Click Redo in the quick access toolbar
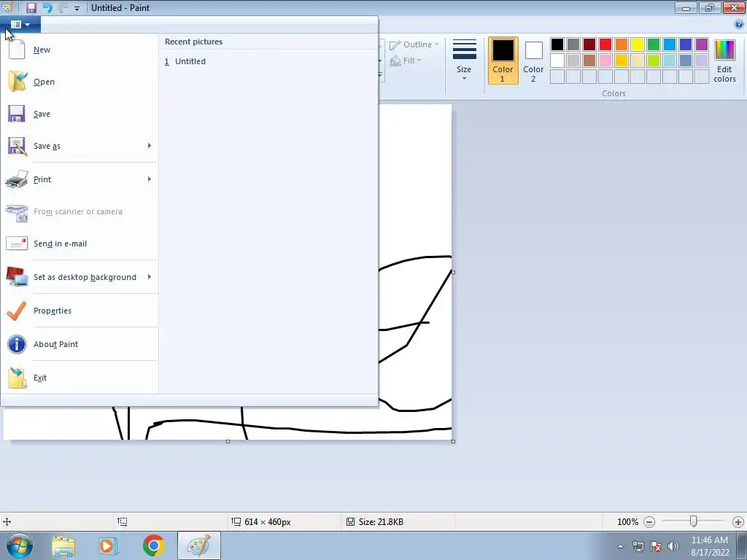The image size is (747, 560). coord(63,7)
